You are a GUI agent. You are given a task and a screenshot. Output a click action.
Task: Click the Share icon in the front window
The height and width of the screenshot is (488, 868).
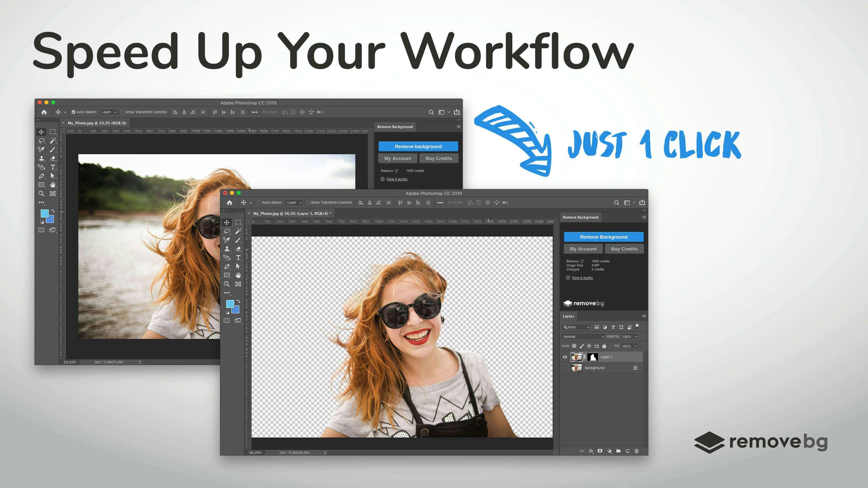click(x=642, y=202)
